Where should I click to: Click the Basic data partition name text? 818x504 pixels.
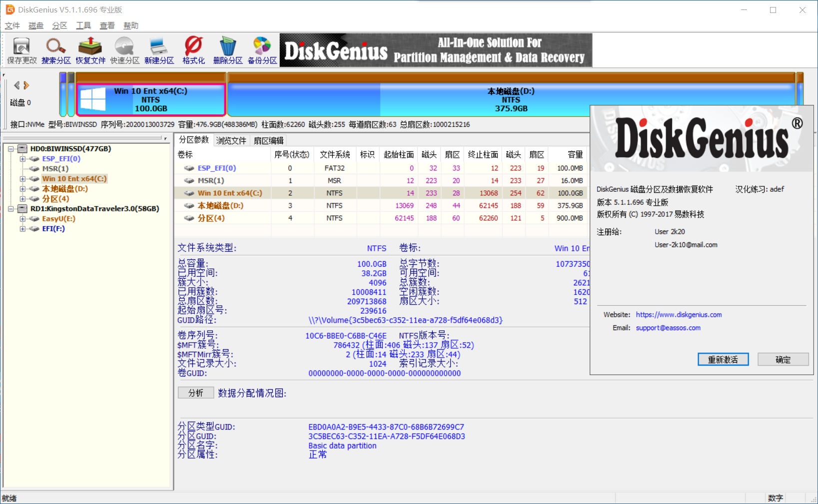tap(342, 446)
